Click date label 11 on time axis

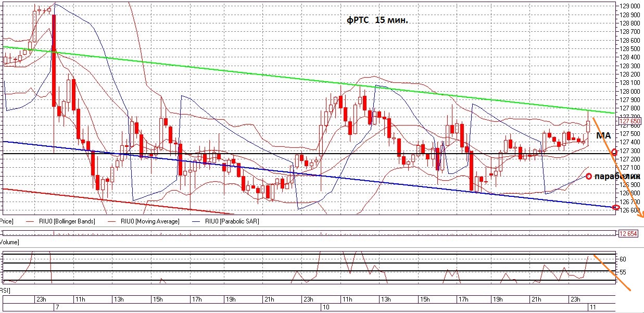[592, 307]
